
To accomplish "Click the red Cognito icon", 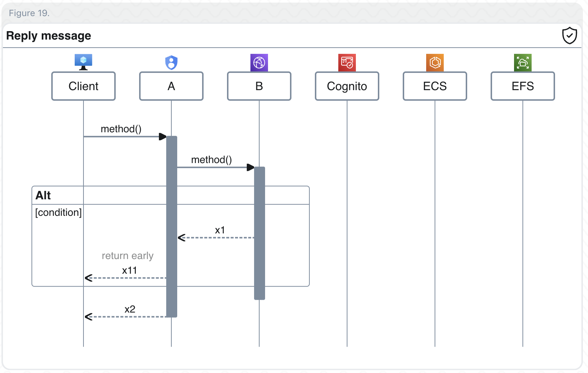I will click(347, 63).
